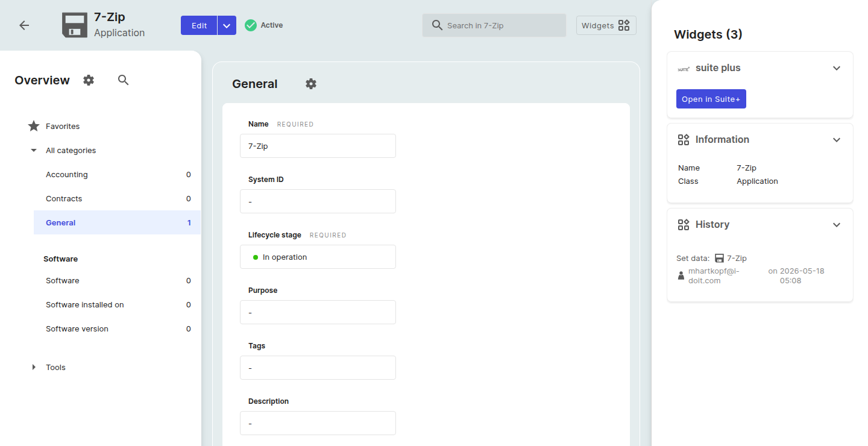The height and width of the screenshot is (446, 868).
Task: Click the floppy icon in History entry
Action: (x=719, y=258)
